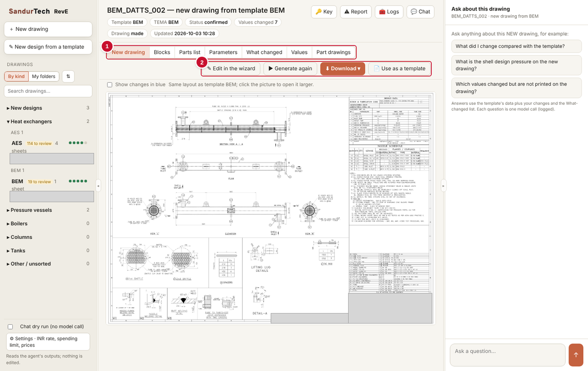This screenshot has width=588, height=371.
Task: Click the Ask a question text box
Action: (508, 355)
